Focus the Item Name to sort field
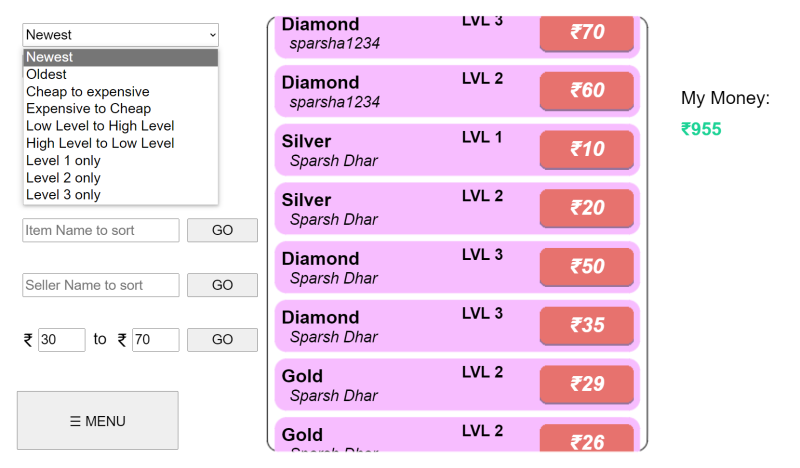The height and width of the screenshot is (468, 800). point(101,230)
